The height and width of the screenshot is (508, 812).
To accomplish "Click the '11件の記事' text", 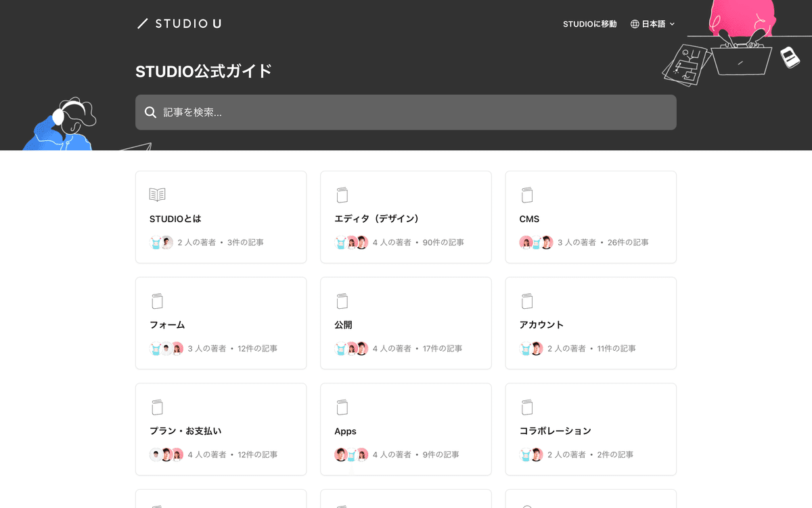I will (x=616, y=349).
